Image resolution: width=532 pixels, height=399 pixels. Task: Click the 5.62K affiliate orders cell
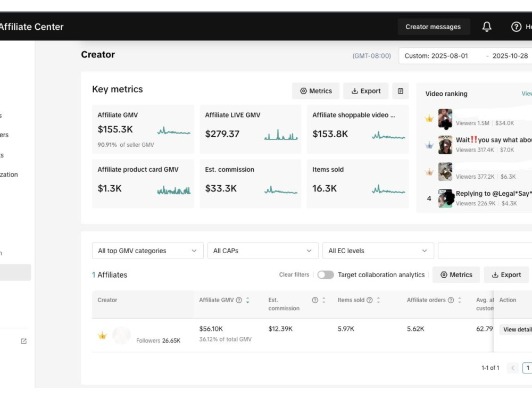(415, 329)
